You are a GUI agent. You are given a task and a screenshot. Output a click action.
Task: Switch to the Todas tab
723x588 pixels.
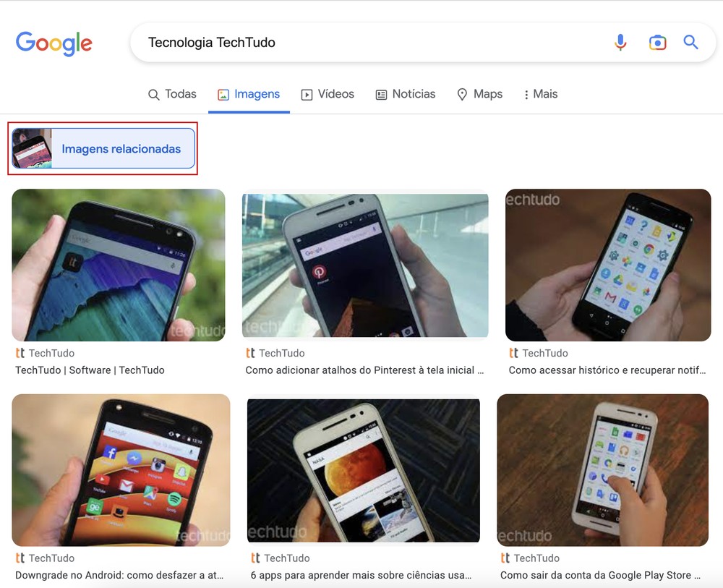pos(172,94)
